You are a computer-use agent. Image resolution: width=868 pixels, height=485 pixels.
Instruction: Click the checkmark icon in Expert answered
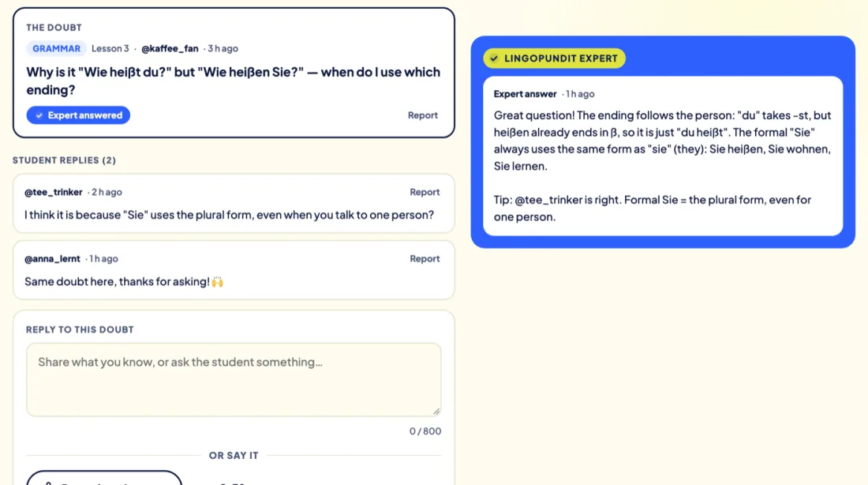39,115
